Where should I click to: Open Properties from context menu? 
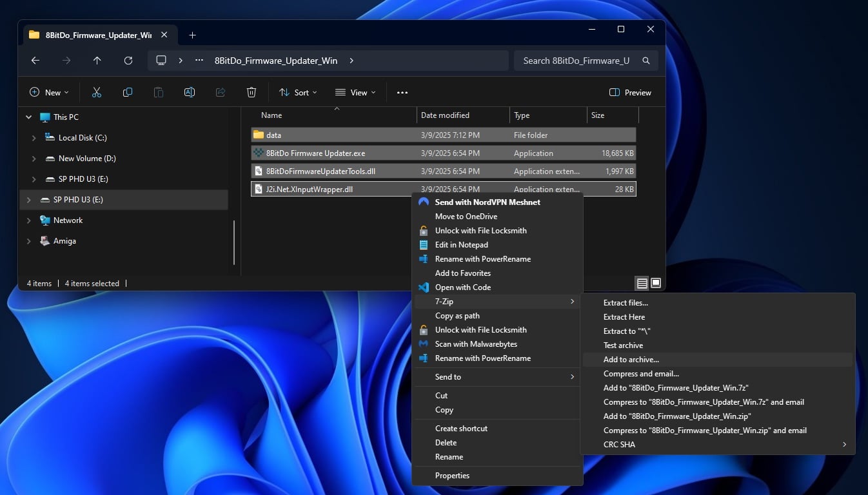pos(497,476)
